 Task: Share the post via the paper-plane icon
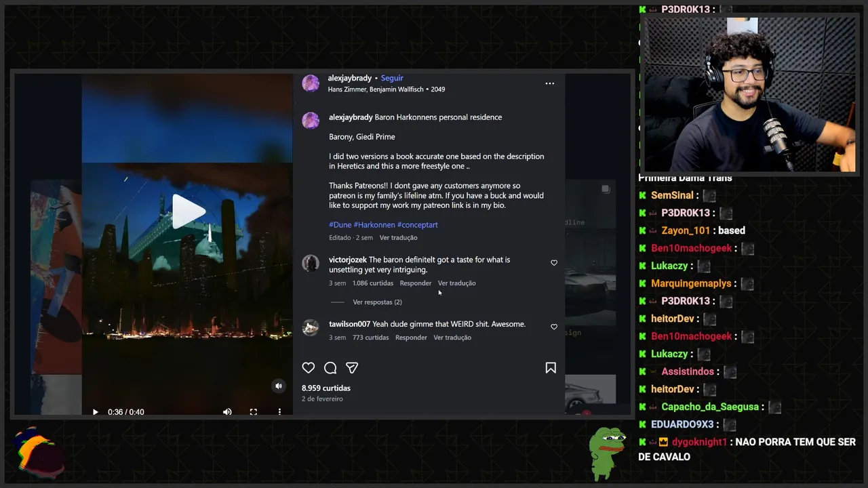[352, 367]
